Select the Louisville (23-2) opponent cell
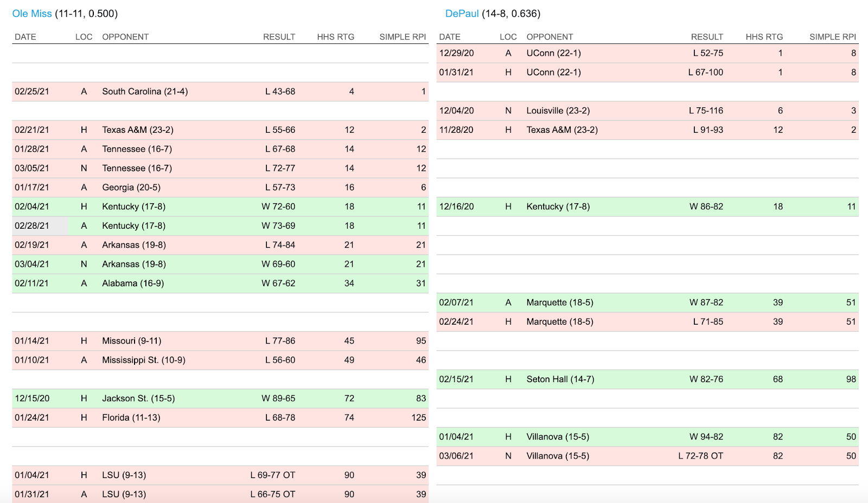Screen dimensions: 868x503 [558, 111]
